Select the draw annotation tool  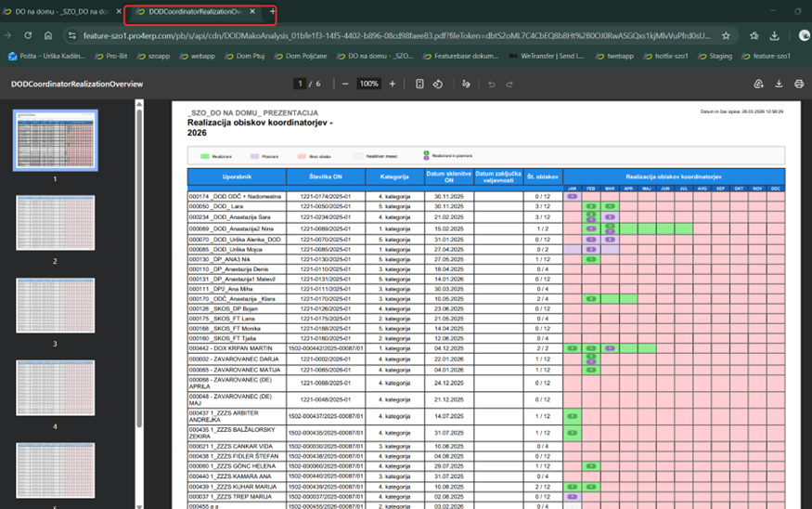pos(466,84)
